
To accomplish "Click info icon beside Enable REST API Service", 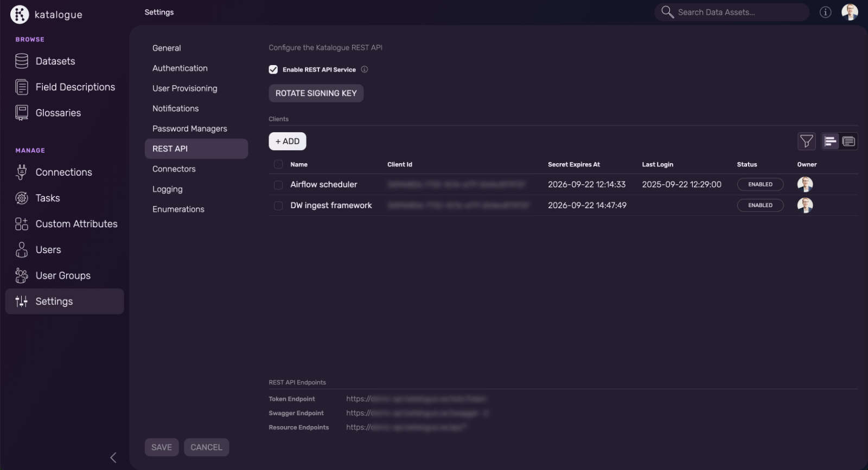I will (365, 69).
